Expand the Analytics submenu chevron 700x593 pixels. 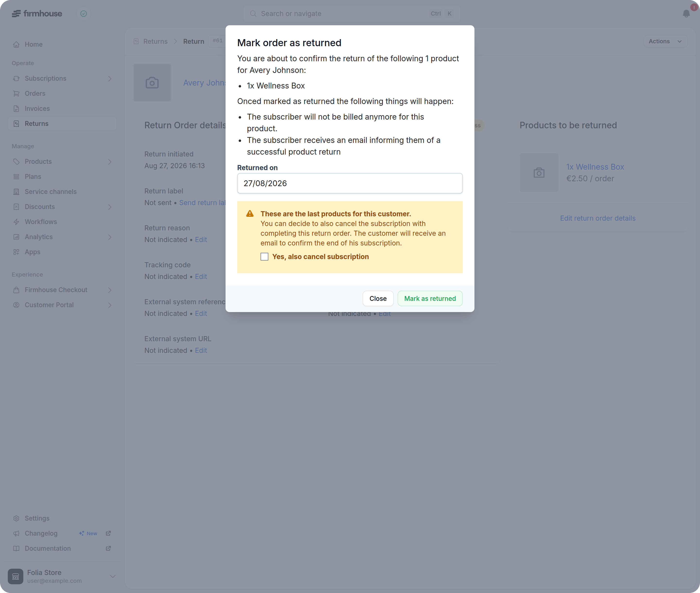(110, 237)
